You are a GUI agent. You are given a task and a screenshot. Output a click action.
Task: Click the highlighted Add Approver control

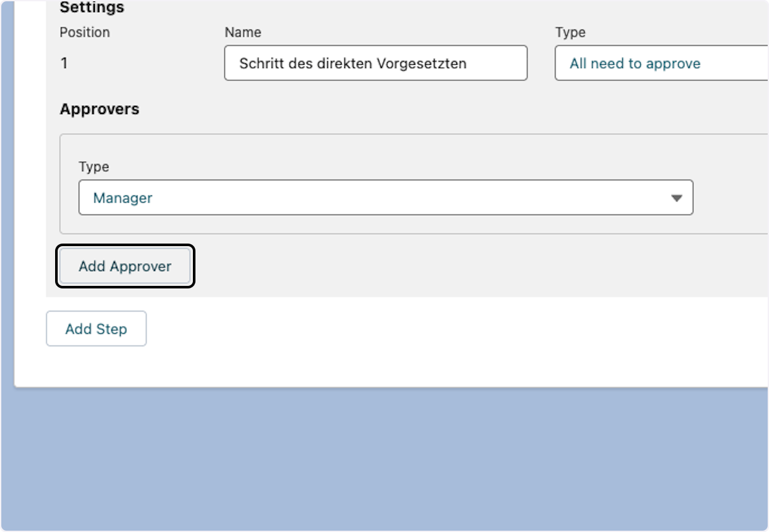(124, 266)
